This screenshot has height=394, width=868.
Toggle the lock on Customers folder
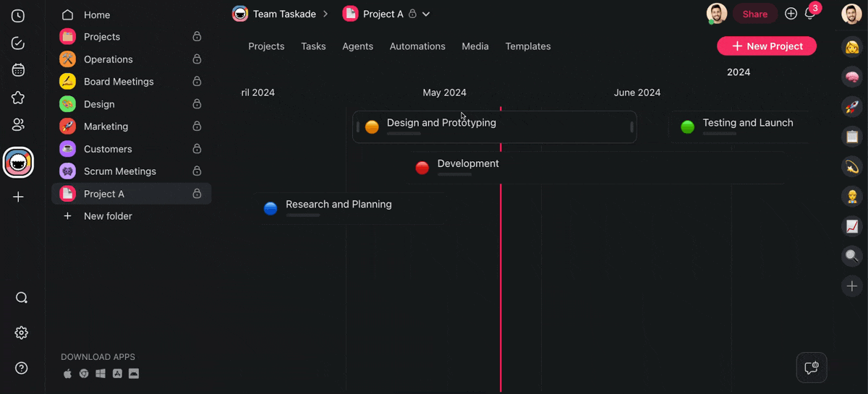197,149
